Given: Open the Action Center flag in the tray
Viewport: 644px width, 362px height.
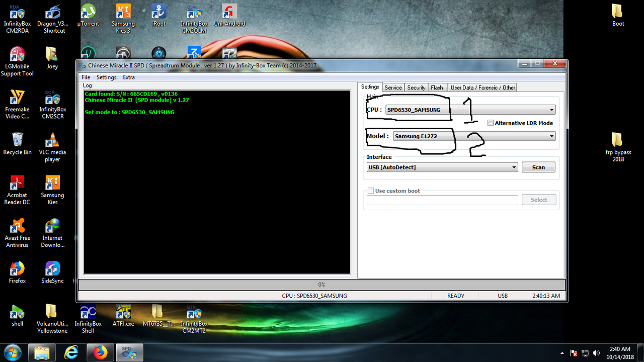Looking at the screenshot, I should coord(574,353).
